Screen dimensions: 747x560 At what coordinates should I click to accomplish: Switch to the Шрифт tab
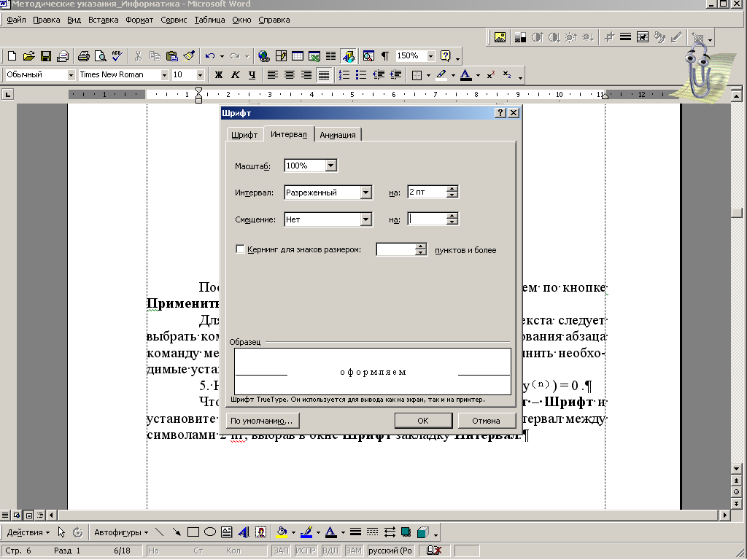(x=244, y=135)
